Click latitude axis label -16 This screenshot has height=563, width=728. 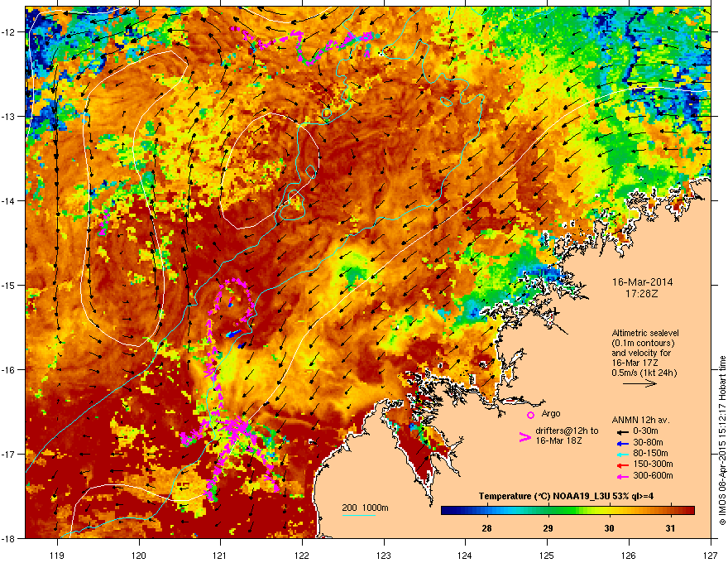8,370
